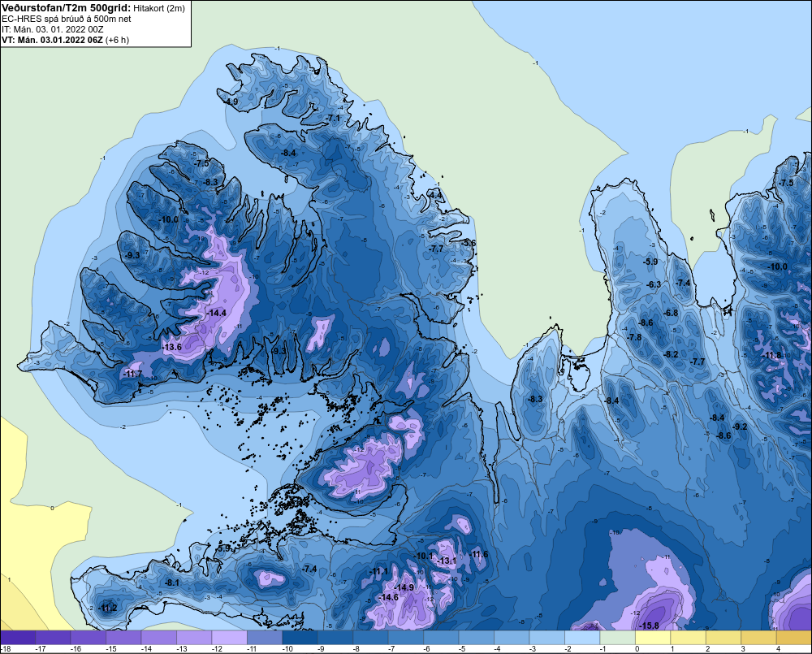Click the -8.2 temperature value on the map
812x654 pixels.
670,355
